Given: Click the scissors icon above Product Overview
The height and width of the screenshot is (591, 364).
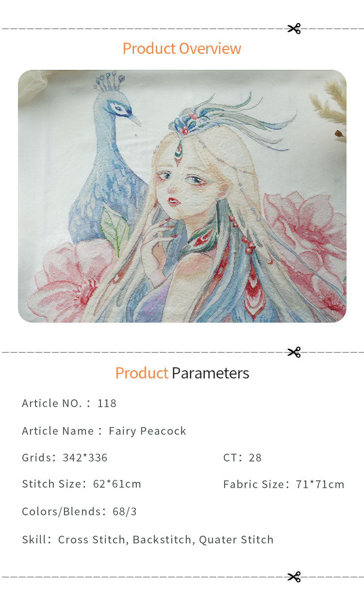Looking at the screenshot, I should point(294,29).
